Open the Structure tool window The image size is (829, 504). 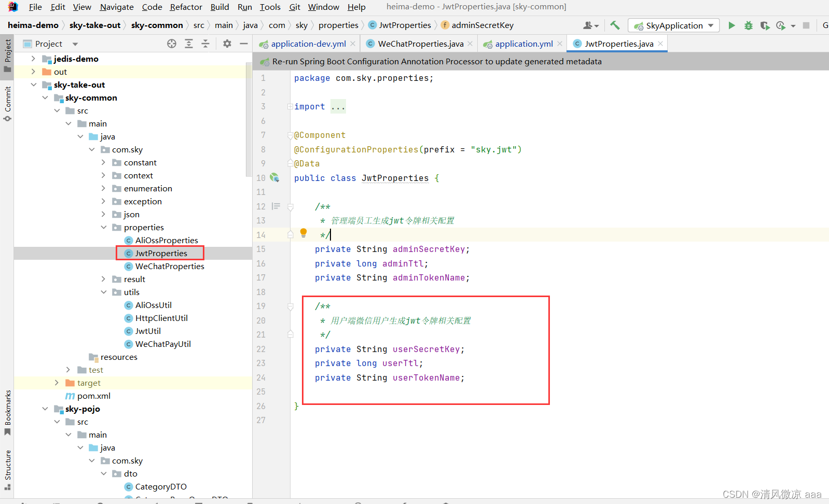tap(7, 470)
